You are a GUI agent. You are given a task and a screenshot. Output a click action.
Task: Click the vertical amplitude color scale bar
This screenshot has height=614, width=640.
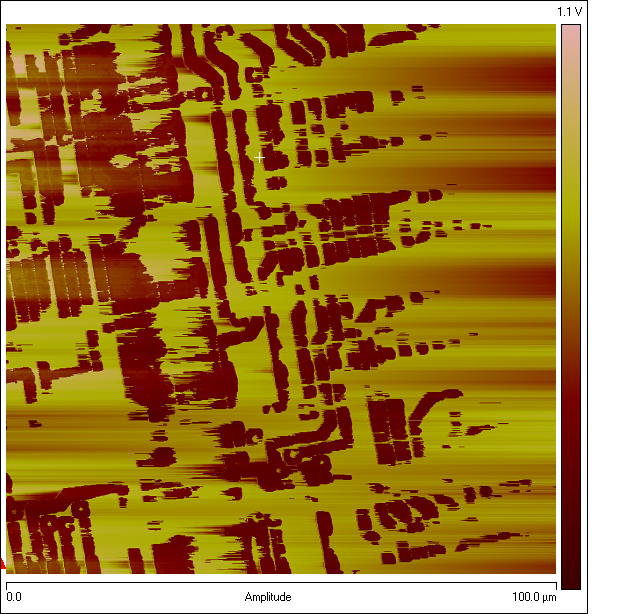point(571,307)
